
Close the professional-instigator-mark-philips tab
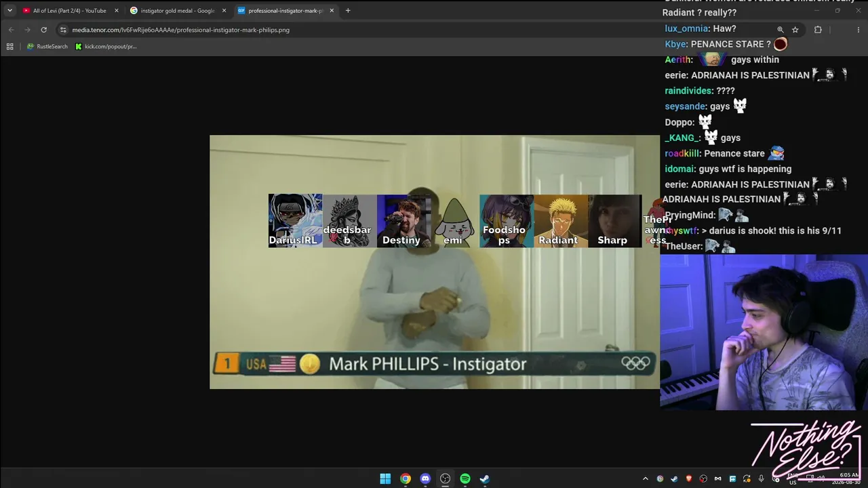pyautogui.click(x=332, y=10)
